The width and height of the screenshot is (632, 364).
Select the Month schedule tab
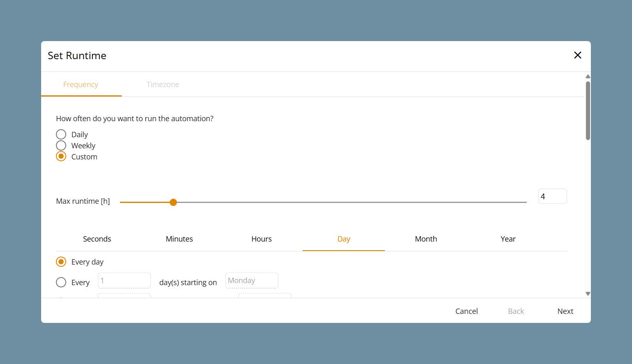pos(426,239)
